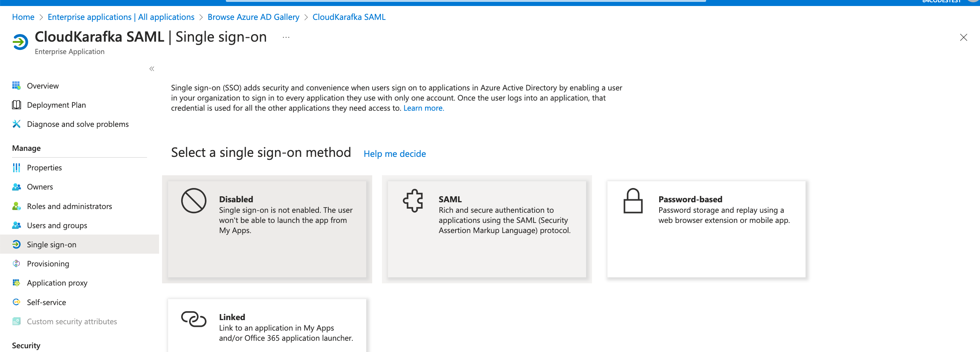Open Application proxy menu item
980x352 pixels.
tap(80, 283)
